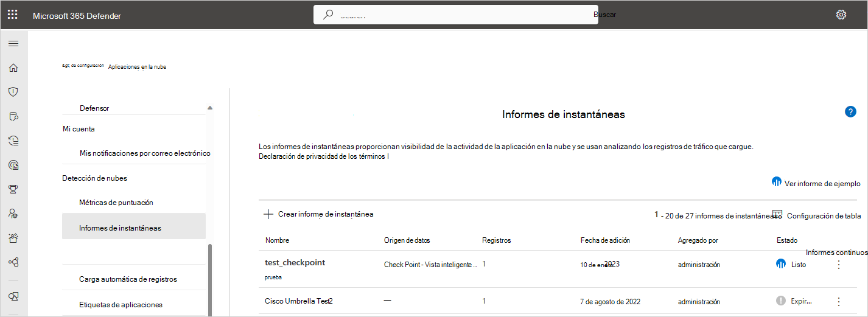This screenshot has width=868, height=317.
Task: Click the Listo status chart icon
Action: 781,264
